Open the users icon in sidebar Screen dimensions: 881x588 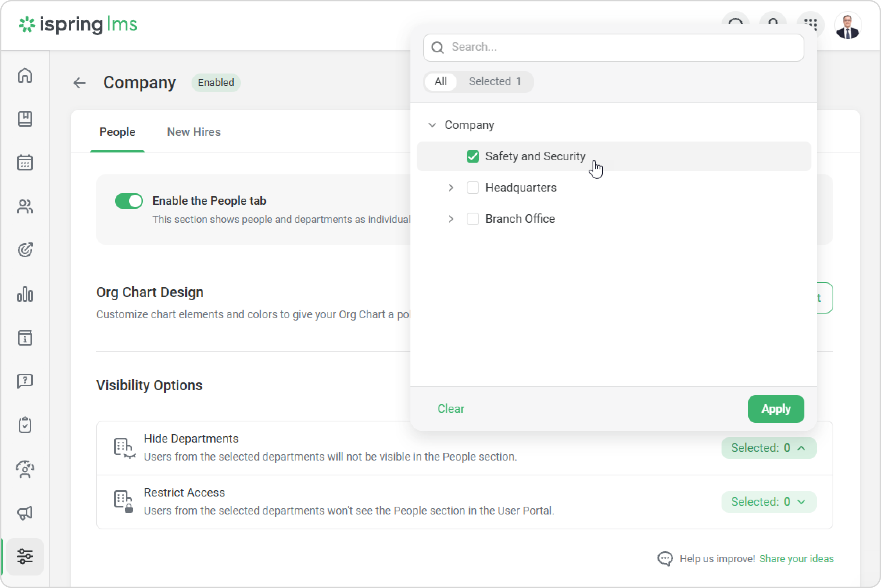click(x=25, y=206)
